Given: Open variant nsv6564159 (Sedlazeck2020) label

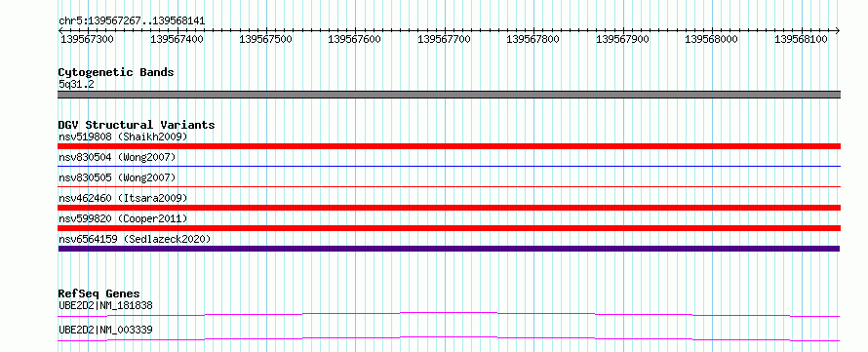Looking at the screenshot, I should pos(135,239).
